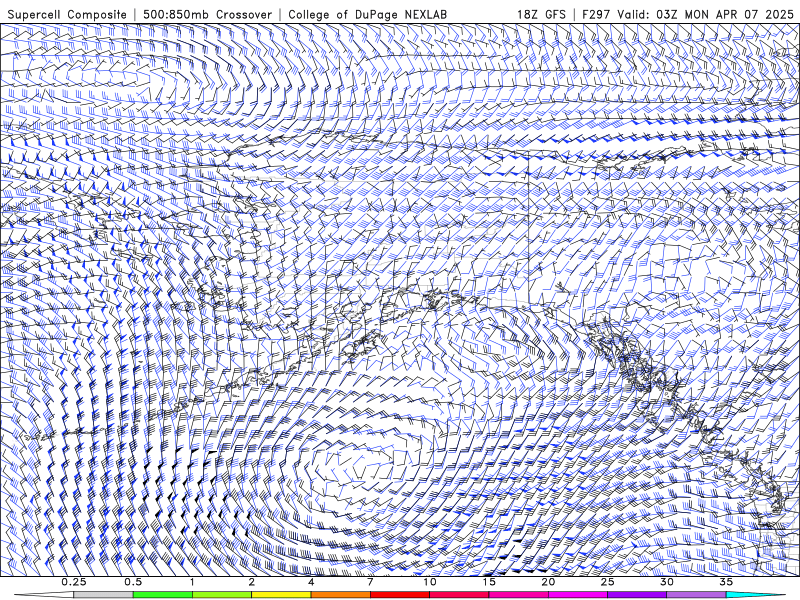Click the Supercell Composite title text
The image size is (800, 600).
point(67,15)
